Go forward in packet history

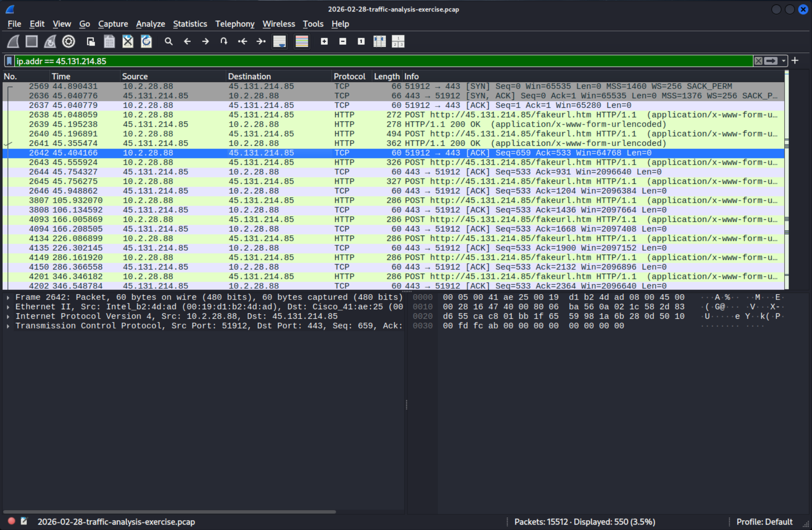coord(205,42)
